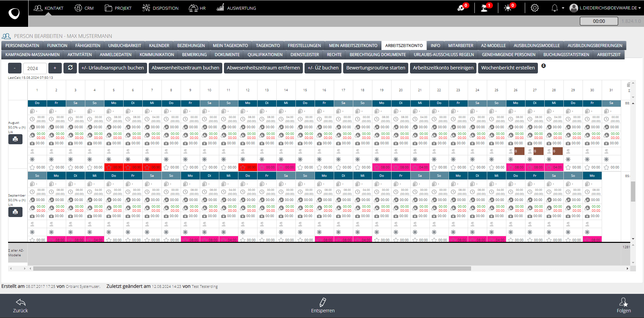The height and width of the screenshot is (318, 644).
Task: Click the minus button to decrease year
Action: tap(15, 68)
